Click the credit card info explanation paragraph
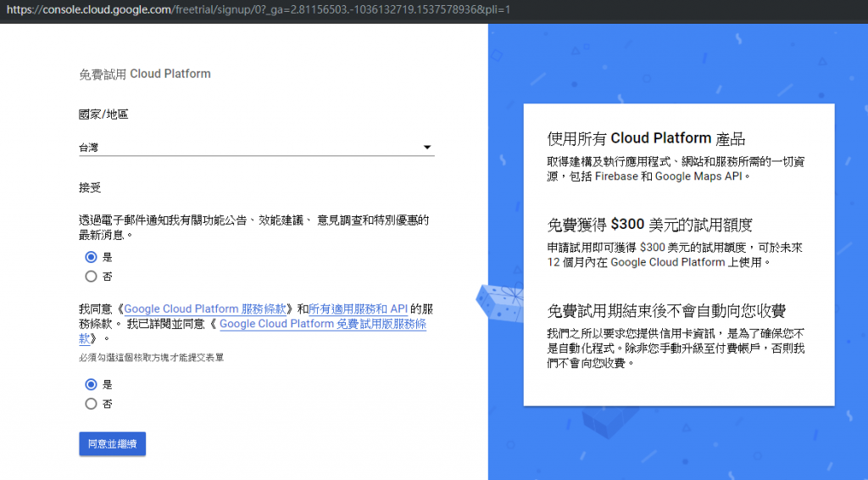Viewport: 868px width, 480px height. (676, 349)
